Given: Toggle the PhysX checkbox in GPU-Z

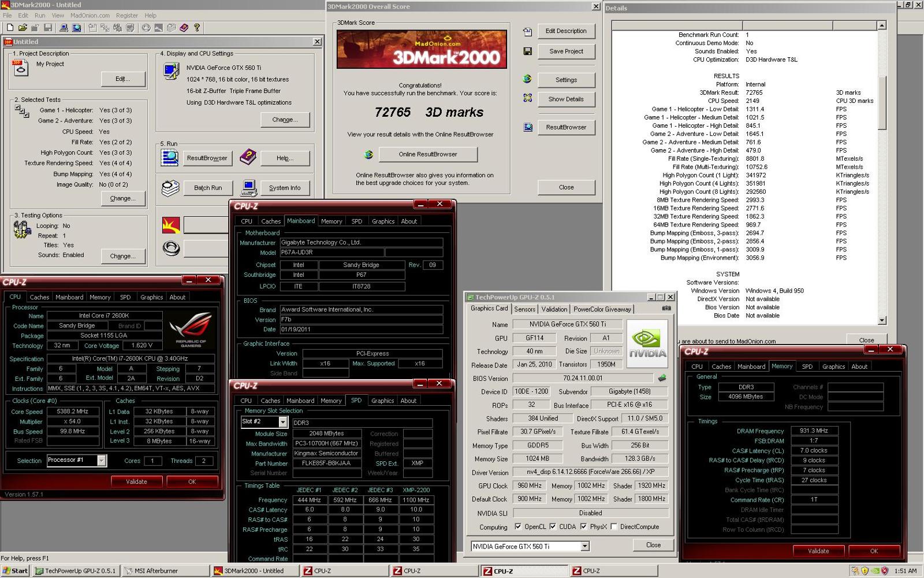Looking at the screenshot, I should tap(583, 527).
